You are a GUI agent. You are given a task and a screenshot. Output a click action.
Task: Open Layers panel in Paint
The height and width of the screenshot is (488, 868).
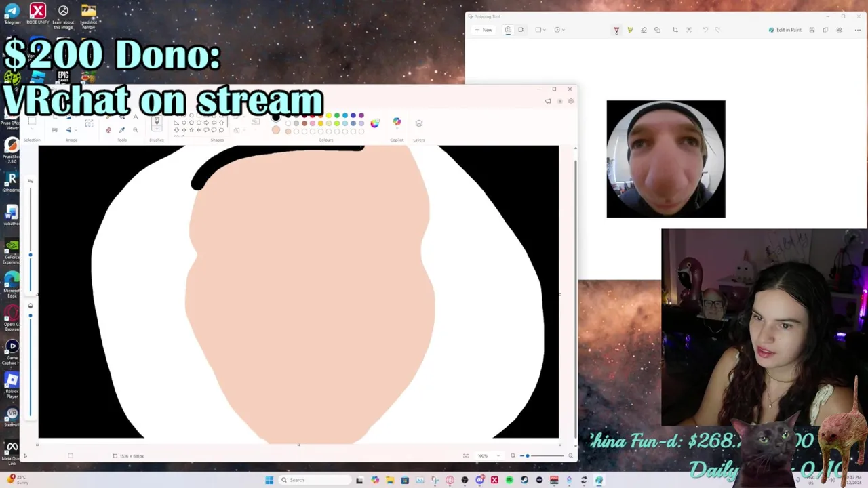[x=419, y=123]
